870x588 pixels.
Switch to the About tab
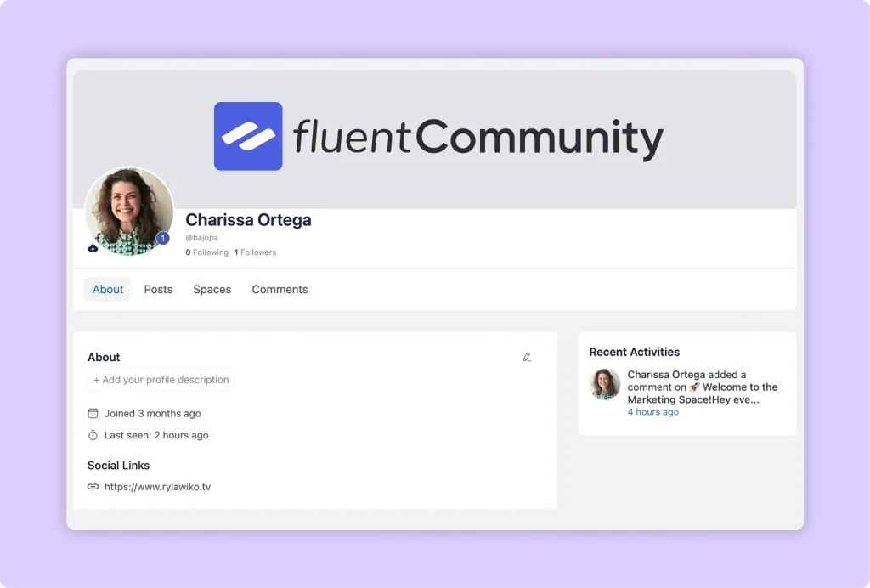[108, 289]
